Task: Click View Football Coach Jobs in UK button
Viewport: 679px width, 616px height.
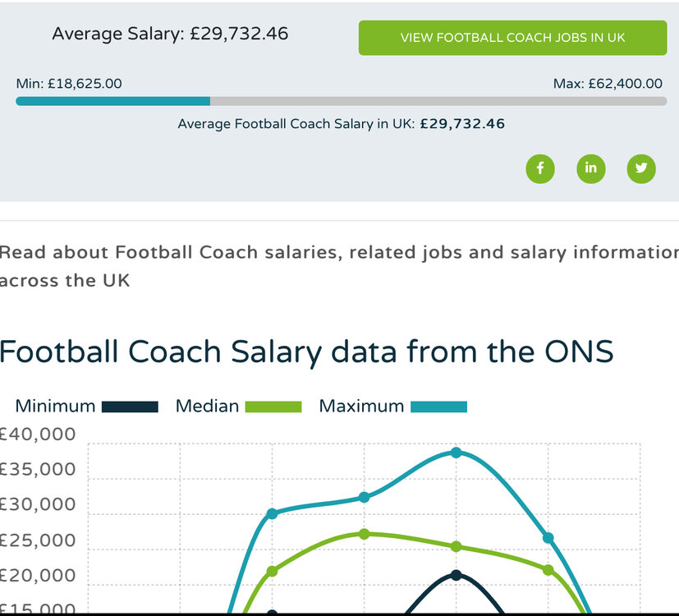Action: 512,38
